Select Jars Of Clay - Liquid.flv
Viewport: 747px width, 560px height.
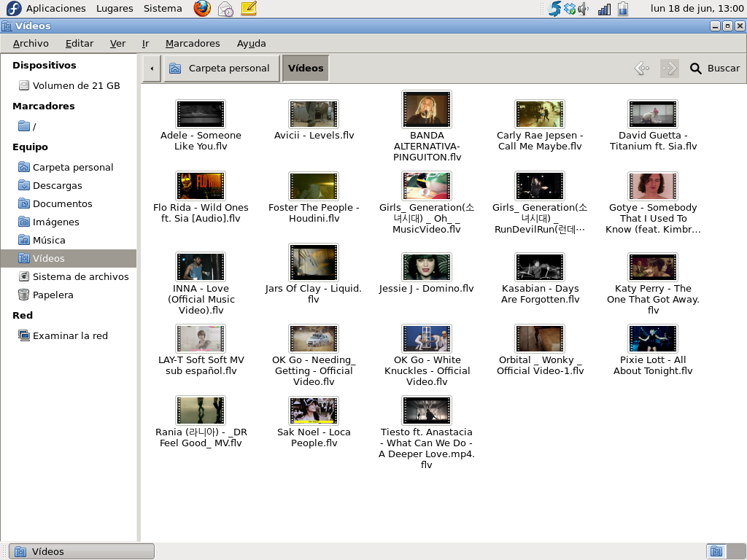click(314, 262)
